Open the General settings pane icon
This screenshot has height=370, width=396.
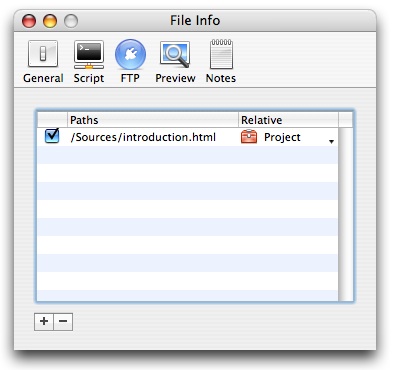coord(43,54)
